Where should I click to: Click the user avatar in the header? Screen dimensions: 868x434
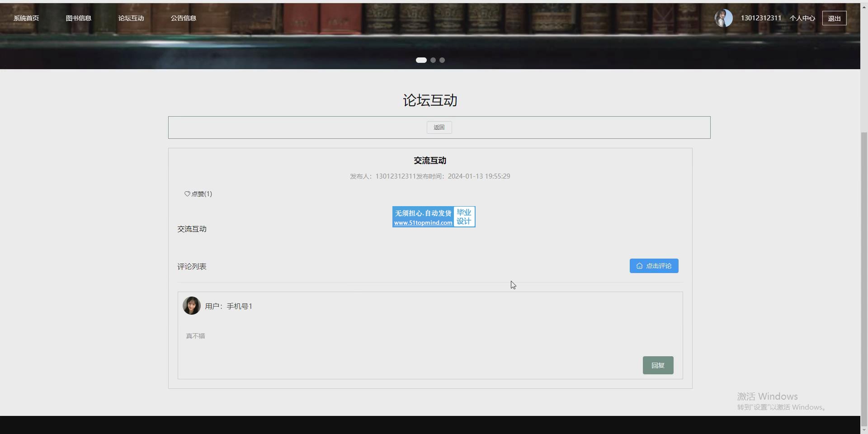pyautogui.click(x=723, y=18)
